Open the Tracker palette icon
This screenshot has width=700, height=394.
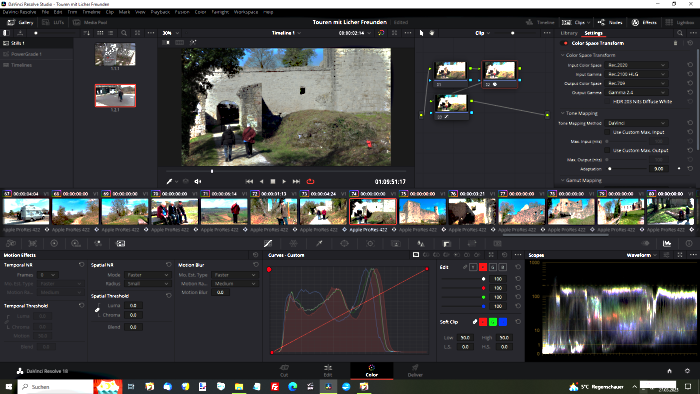pyautogui.click(x=370, y=244)
